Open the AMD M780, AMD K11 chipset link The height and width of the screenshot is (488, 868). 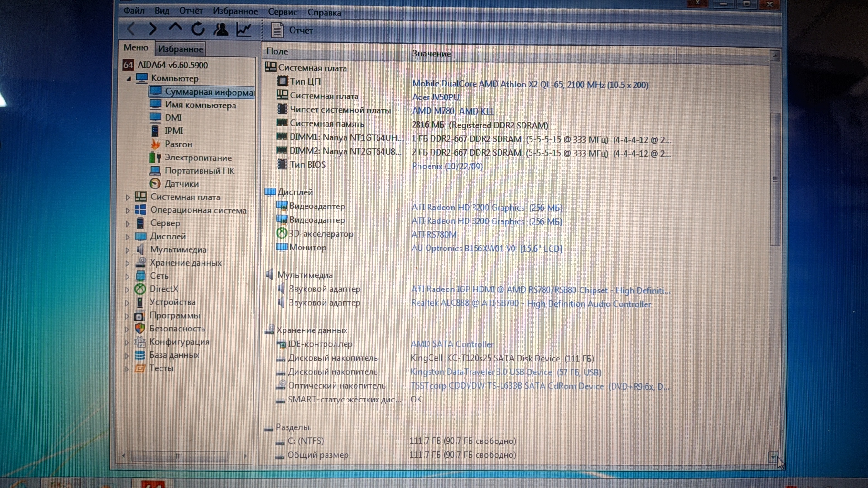[453, 111]
